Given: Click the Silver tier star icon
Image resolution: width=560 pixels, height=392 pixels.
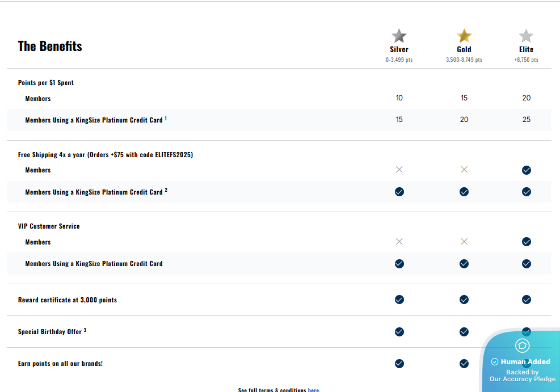Looking at the screenshot, I should [x=399, y=36].
